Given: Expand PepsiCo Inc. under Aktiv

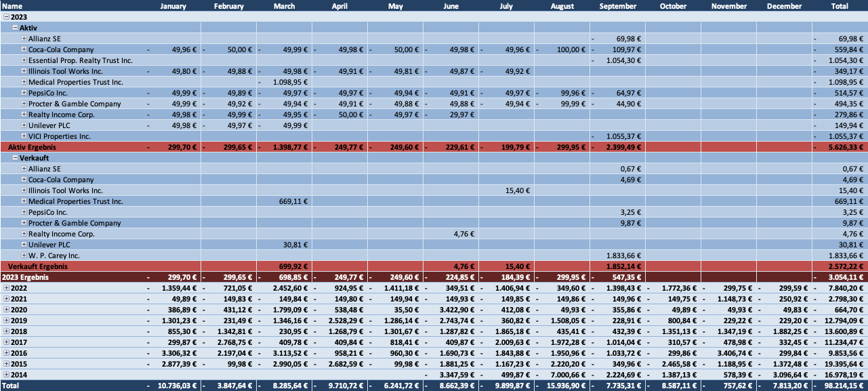Looking at the screenshot, I should pos(24,93).
